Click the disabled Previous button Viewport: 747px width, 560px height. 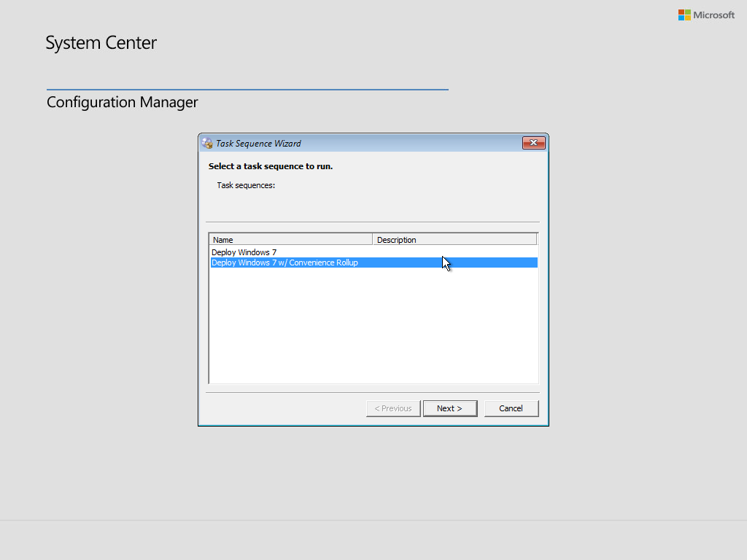[393, 408]
